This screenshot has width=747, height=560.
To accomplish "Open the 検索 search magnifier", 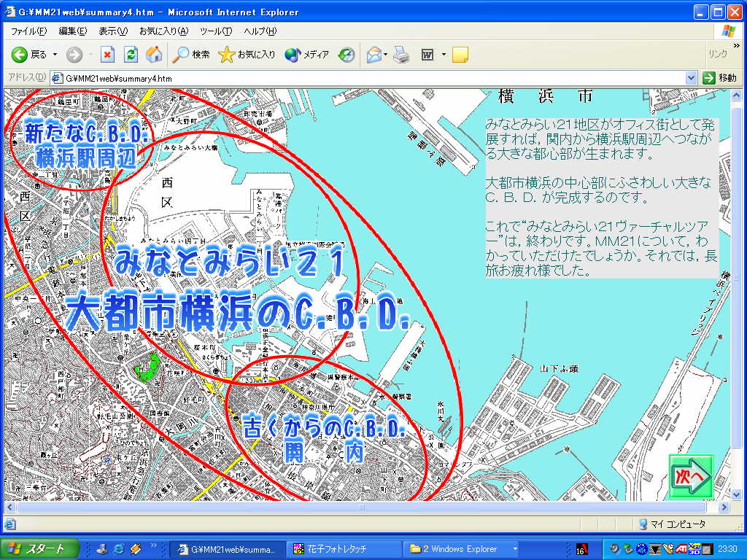I will [190, 55].
